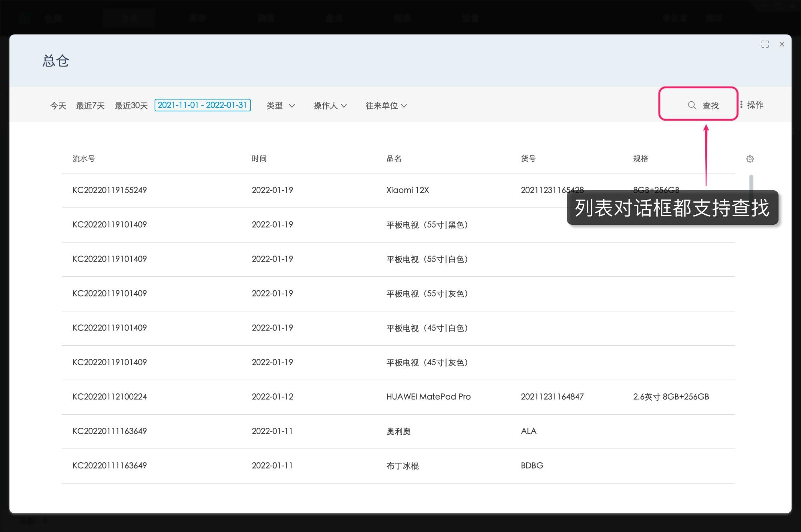This screenshot has width=801, height=532.
Task: Expand the 操作人 dropdown
Action: point(330,106)
